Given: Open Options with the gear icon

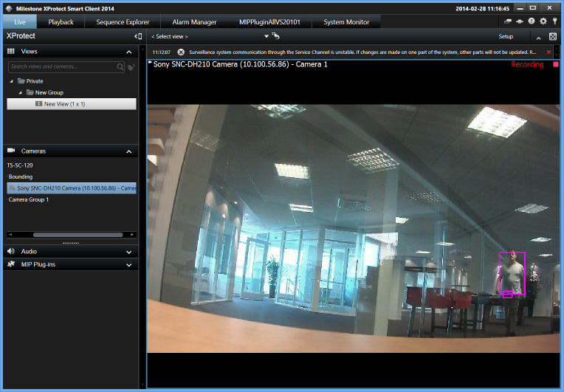Looking at the screenshot, I should pos(543,21).
